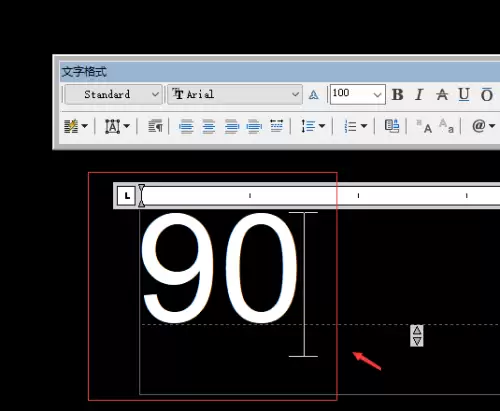Apply strikethrough to the text
Viewport: 500px width, 411px height.
click(x=442, y=95)
